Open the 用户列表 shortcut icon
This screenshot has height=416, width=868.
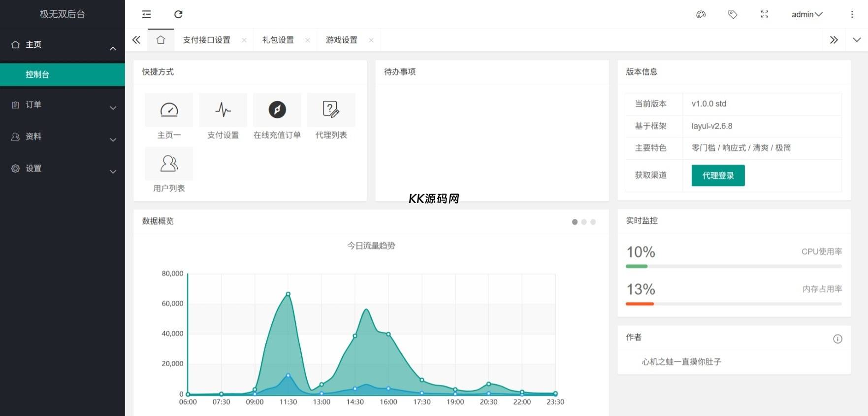(x=169, y=164)
